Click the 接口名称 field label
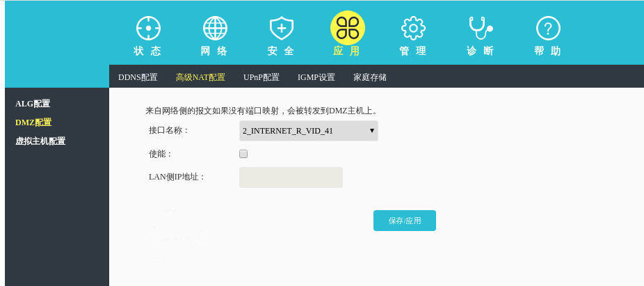Viewport: 644px width, 286px height. (x=168, y=131)
